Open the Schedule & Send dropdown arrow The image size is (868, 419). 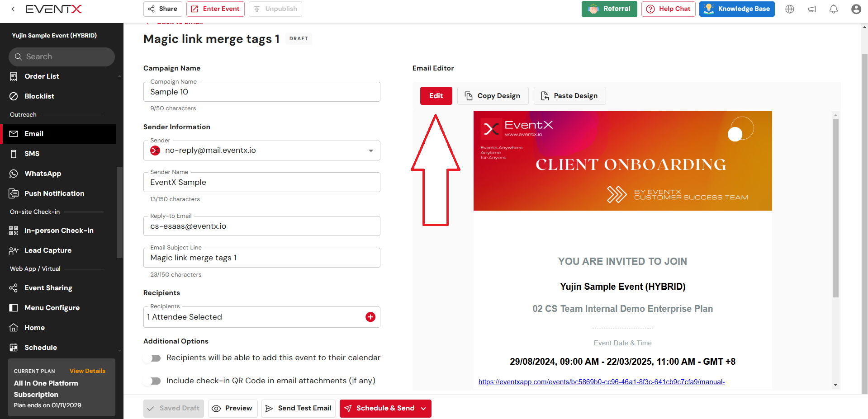(x=423, y=409)
